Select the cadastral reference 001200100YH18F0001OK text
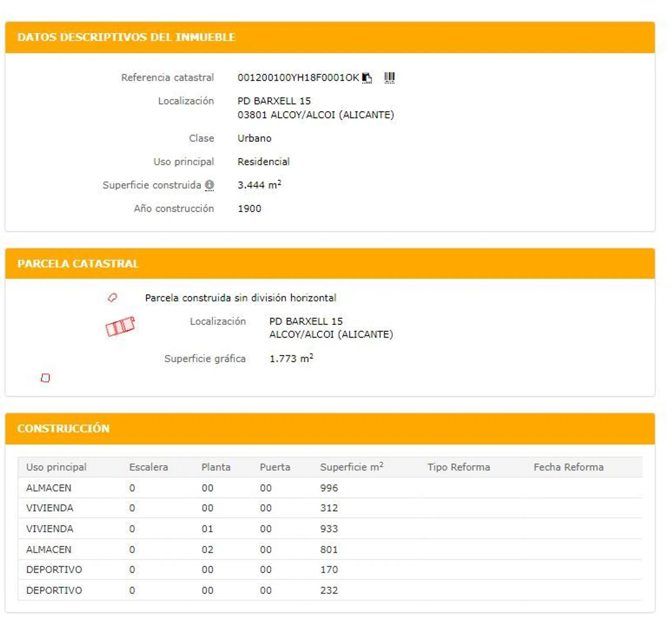 click(298, 77)
